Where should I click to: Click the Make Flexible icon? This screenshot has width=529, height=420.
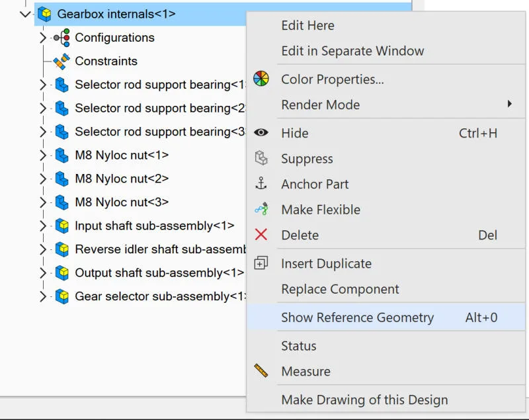pos(261,209)
